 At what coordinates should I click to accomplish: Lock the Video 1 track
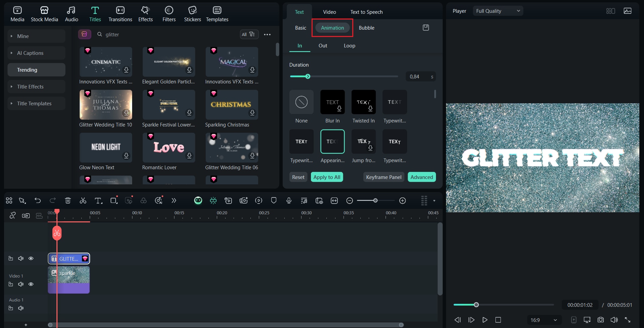point(11,284)
